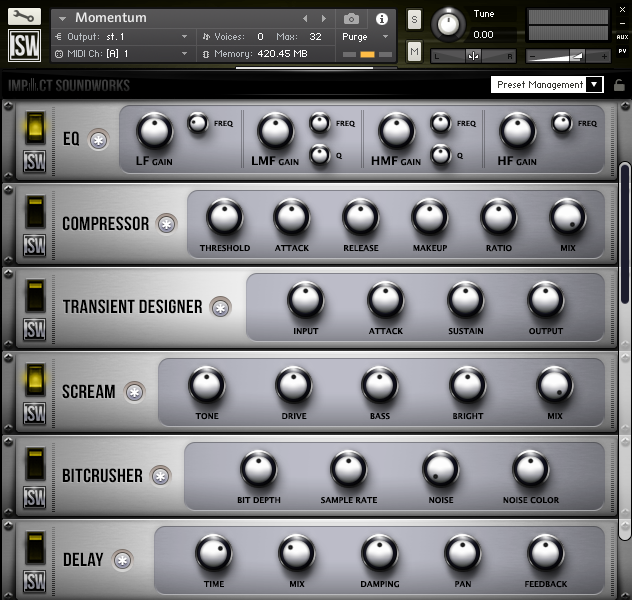
Task: Click the pan L-R slider
Action: click(473, 56)
